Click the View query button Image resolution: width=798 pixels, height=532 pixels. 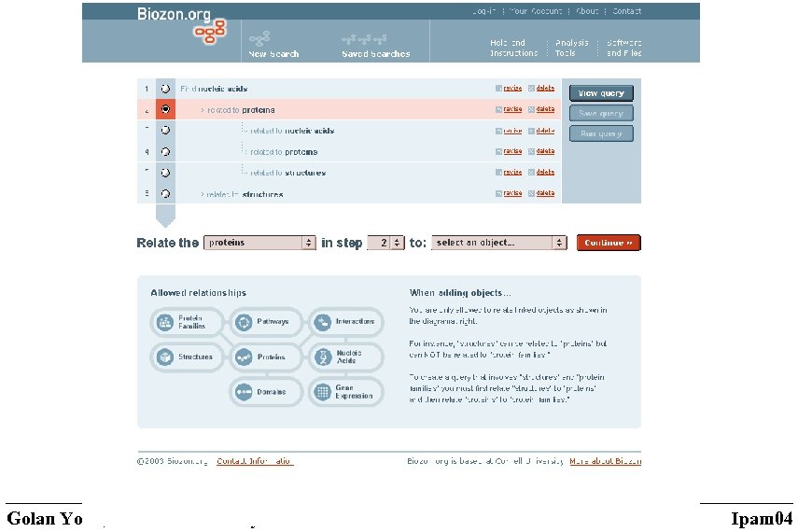pos(601,93)
